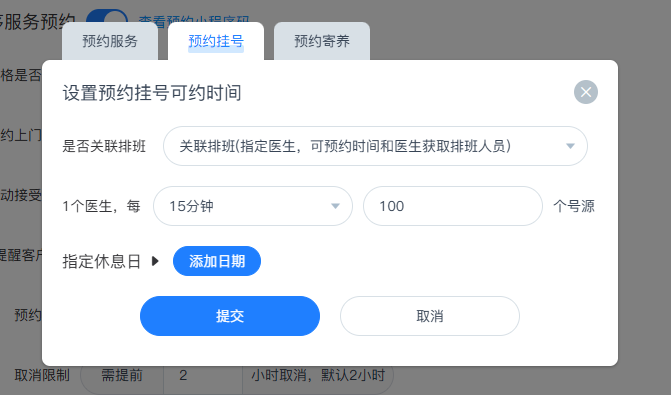Submit the form with 提交
This screenshot has width=671, height=395.
tap(230, 316)
